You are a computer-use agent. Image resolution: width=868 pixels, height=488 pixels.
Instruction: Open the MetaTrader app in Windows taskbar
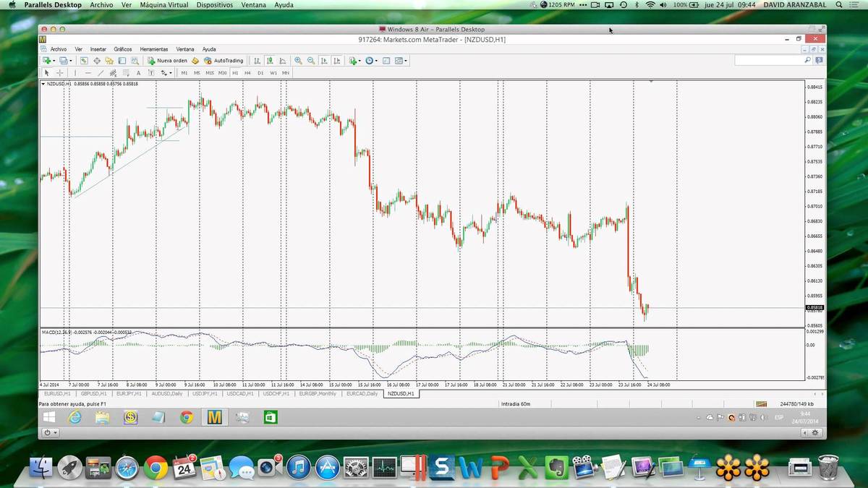point(214,417)
